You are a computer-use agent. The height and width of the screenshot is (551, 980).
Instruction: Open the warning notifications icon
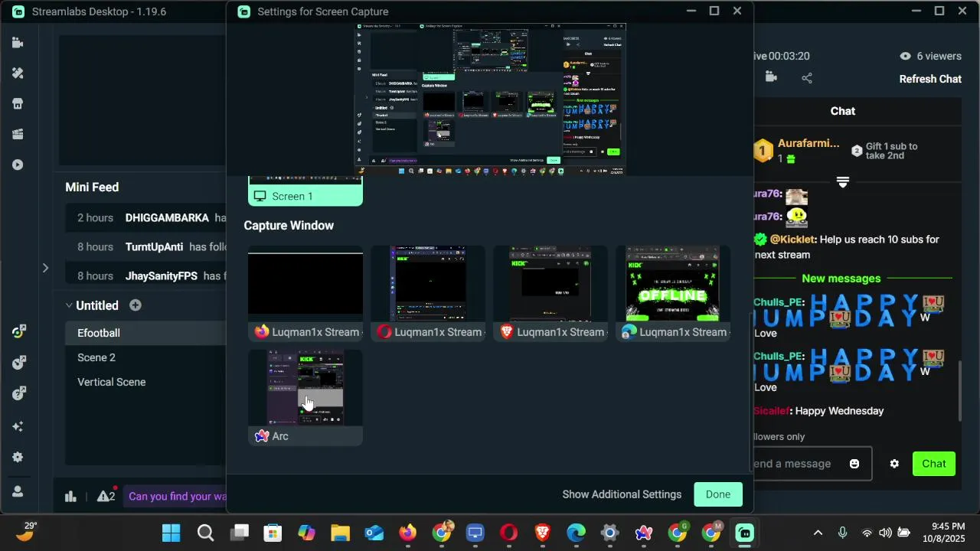(x=106, y=496)
